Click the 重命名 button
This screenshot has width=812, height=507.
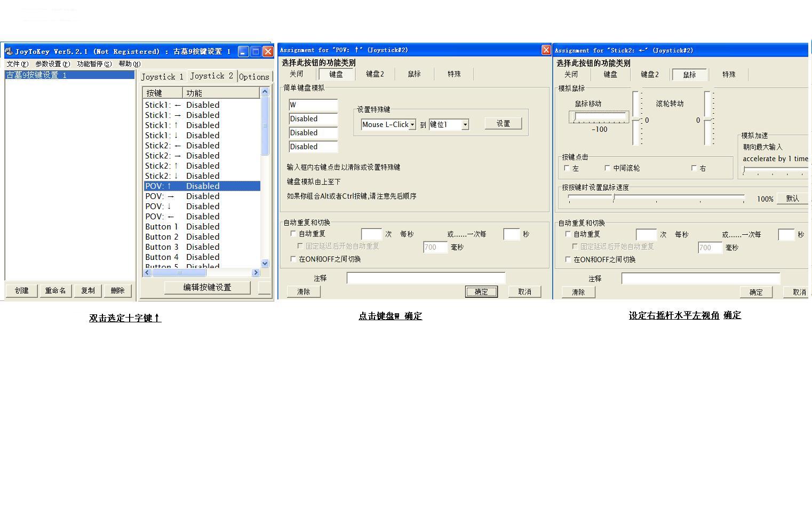click(55, 290)
